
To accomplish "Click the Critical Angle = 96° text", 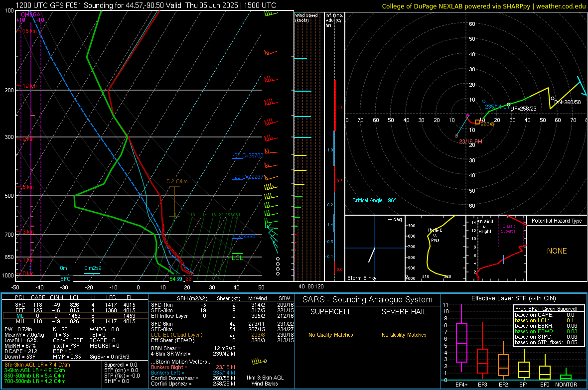I will click(374, 200).
